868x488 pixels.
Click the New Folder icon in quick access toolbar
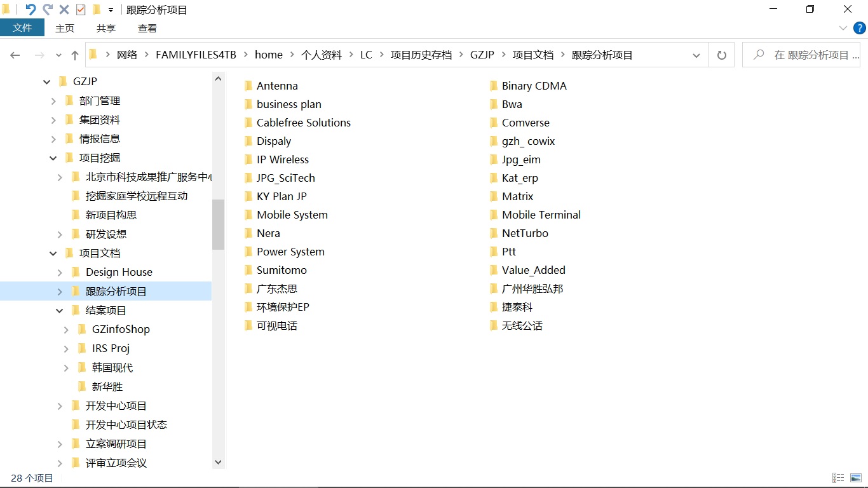97,10
